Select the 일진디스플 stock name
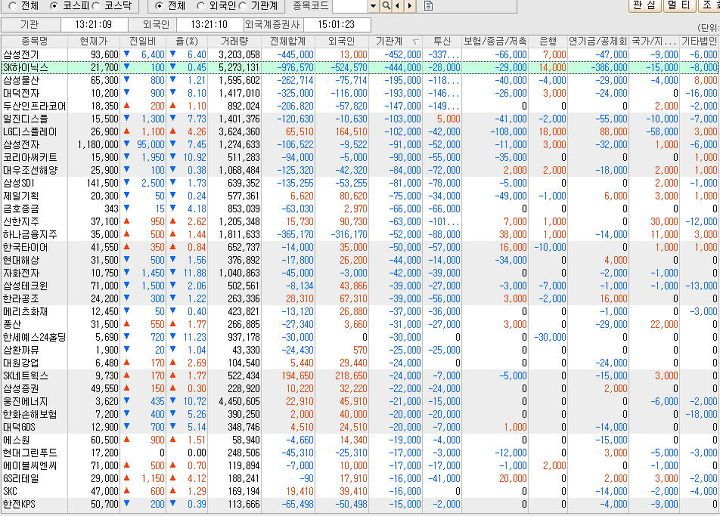This screenshot has width=720, height=516. click(x=25, y=119)
